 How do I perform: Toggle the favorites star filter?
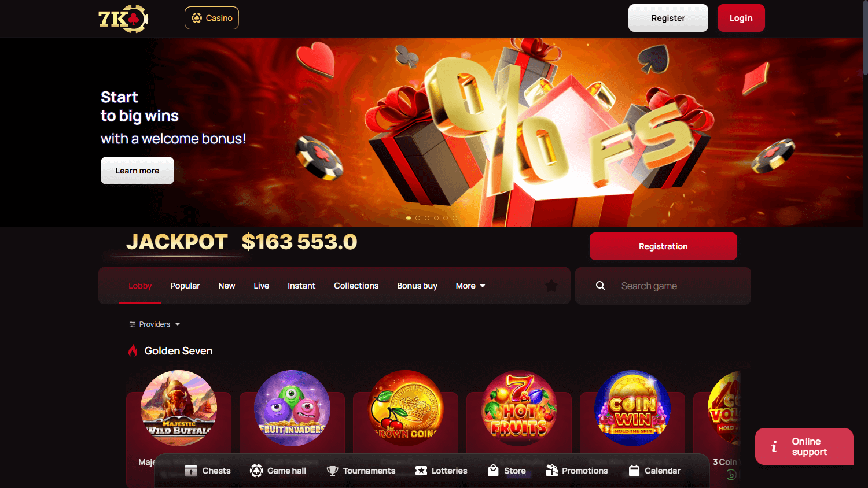point(551,286)
